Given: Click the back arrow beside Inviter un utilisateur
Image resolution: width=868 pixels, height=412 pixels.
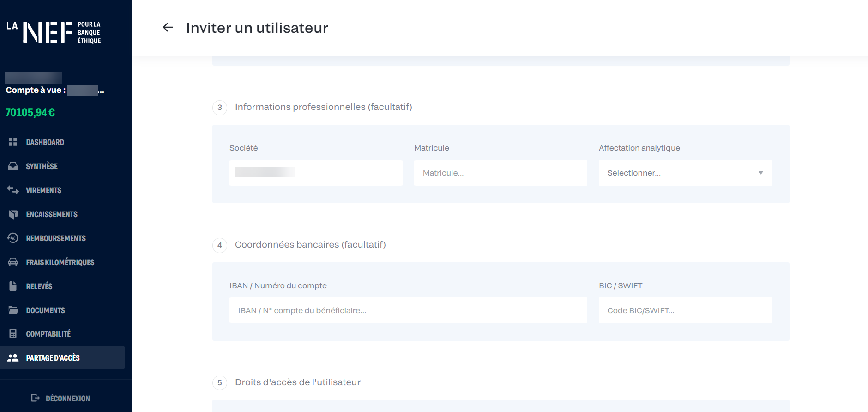Looking at the screenshot, I should pyautogui.click(x=168, y=28).
